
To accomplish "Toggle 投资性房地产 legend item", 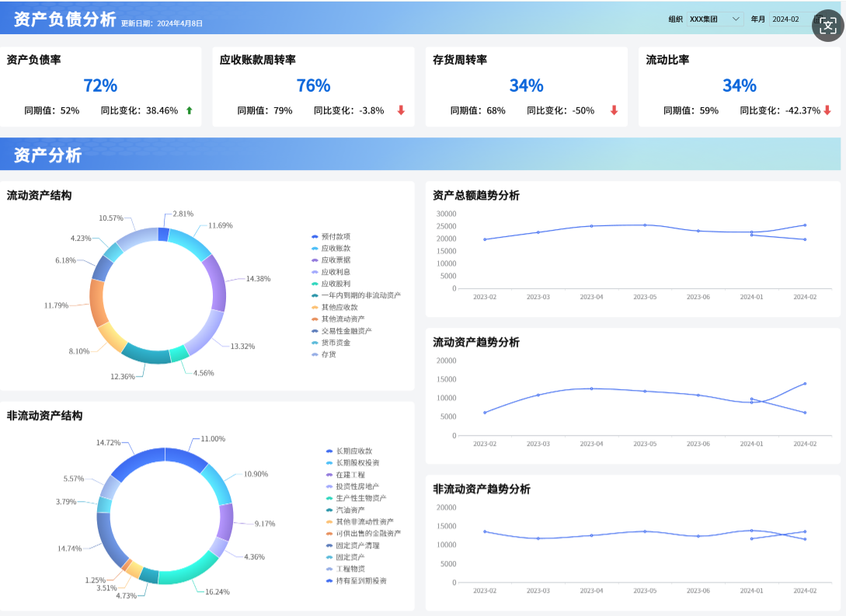I will 353,486.
